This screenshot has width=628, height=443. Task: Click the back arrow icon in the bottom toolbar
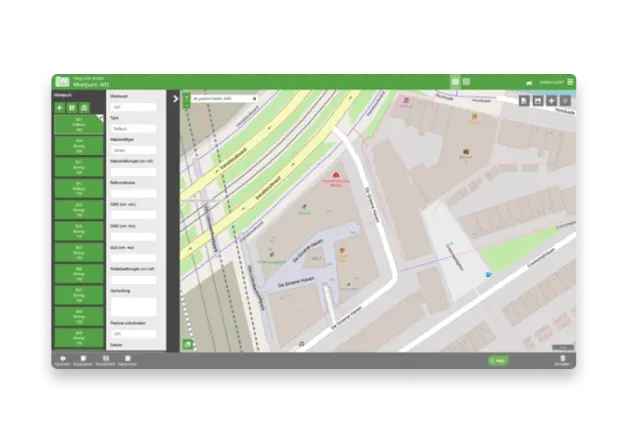(x=62, y=360)
